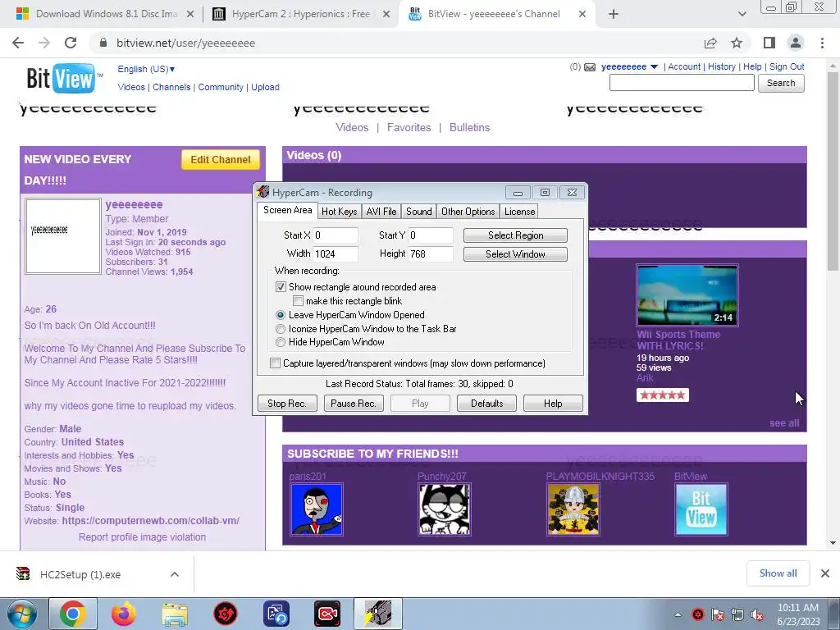
Task: Open a new browser tab
Action: coord(614,14)
